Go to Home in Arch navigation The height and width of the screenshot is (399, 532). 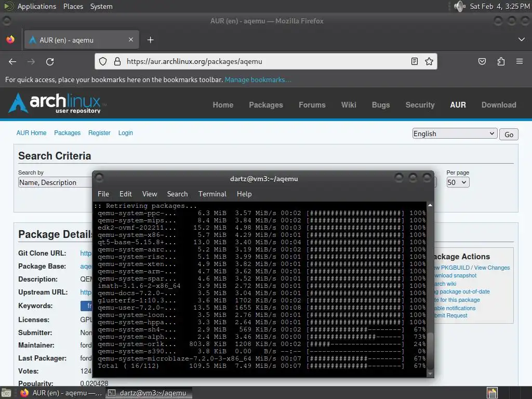click(223, 105)
